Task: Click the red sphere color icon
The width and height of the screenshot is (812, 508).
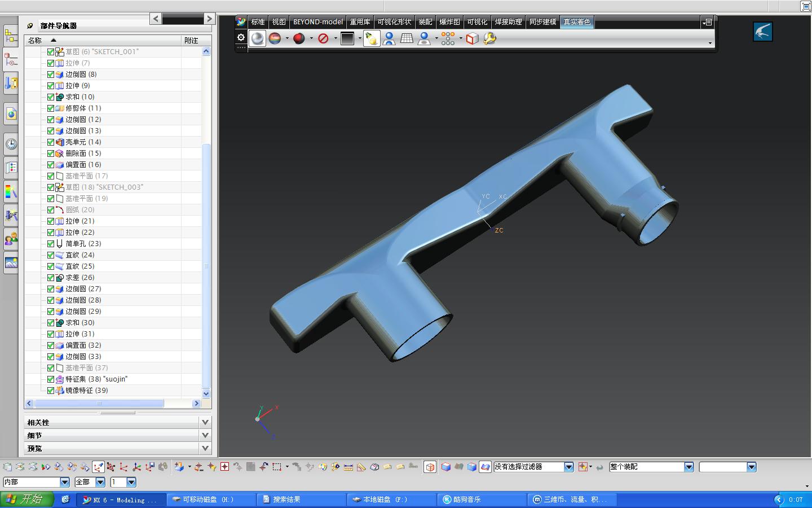Action: coord(299,38)
